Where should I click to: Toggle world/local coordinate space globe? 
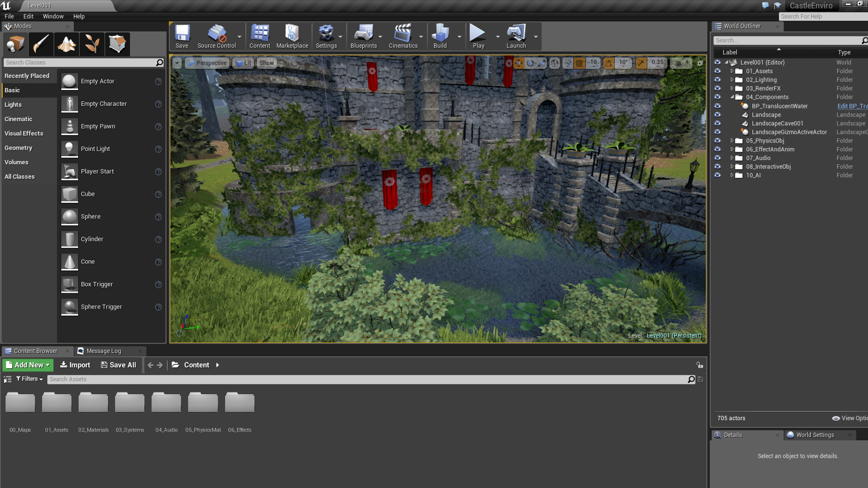(554, 63)
